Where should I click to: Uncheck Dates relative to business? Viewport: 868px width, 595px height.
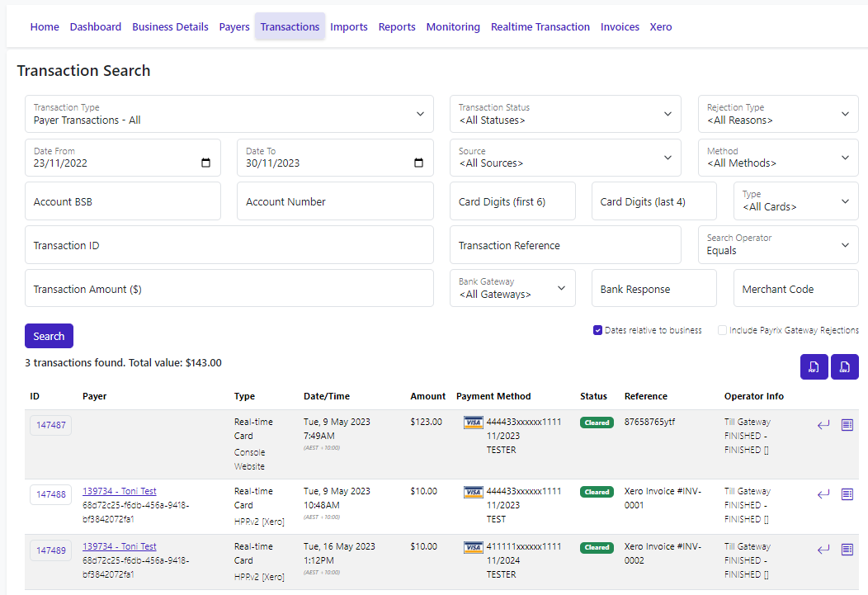[597, 330]
